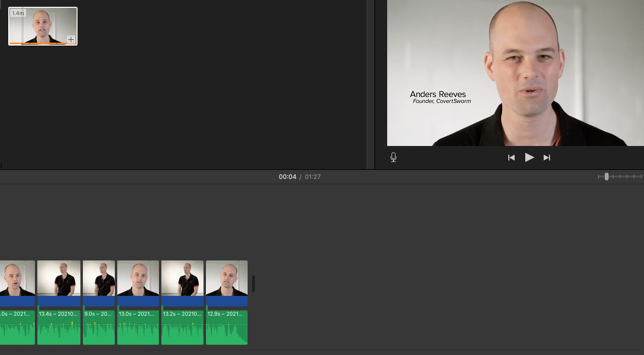Skip to the previous clip
This screenshot has width=644, height=355.
(511, 158)
